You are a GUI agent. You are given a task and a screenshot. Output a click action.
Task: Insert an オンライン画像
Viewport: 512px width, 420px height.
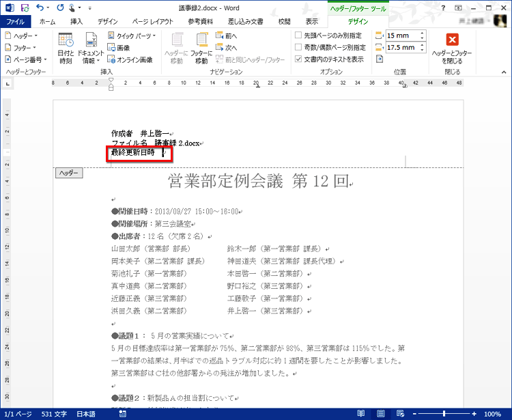[x=130, y=60]
